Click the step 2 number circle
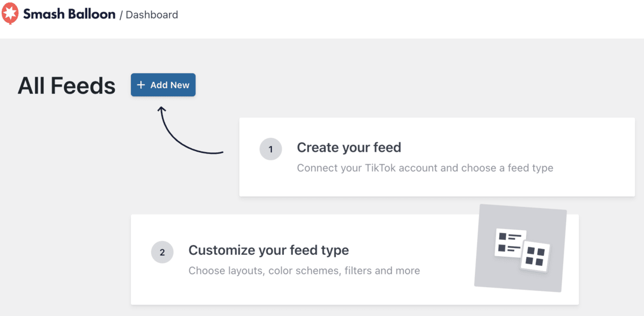 click(x=162, y=252)
